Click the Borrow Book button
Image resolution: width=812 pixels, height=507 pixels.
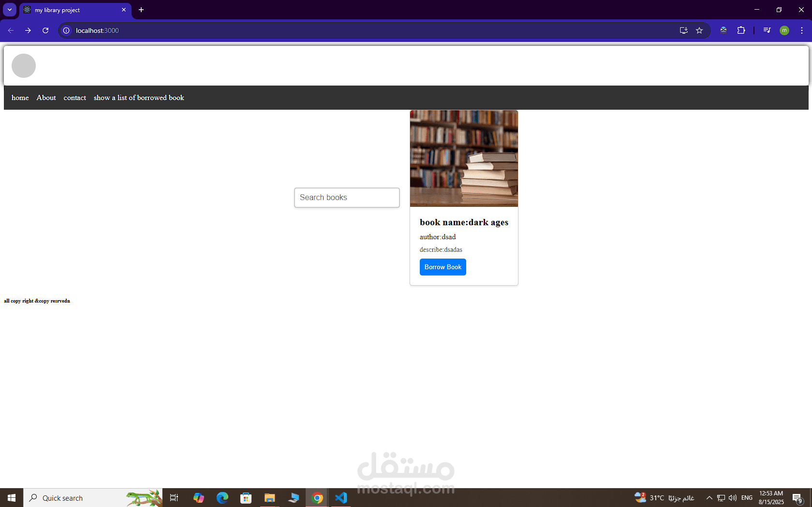[x=443, y=267]
